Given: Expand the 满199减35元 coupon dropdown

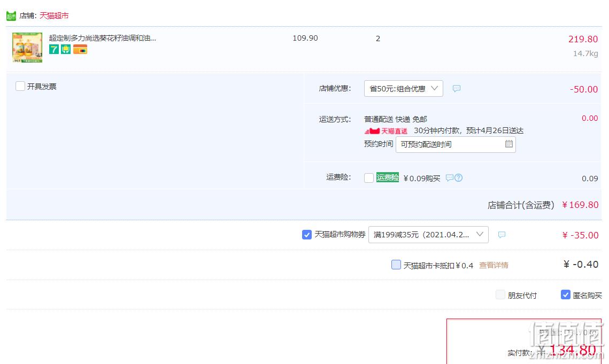Looking at the screenshot, I should (428, 235).
